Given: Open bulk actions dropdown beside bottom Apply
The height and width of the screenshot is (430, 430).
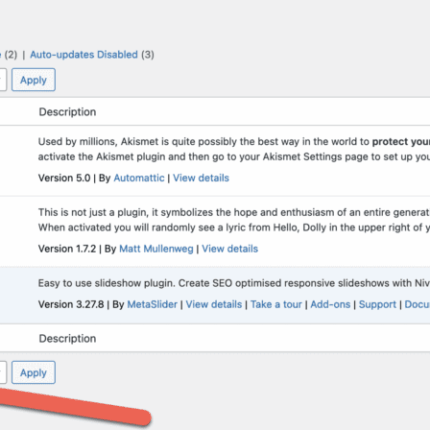Looking at the screenshot, I should pos(3,372).
